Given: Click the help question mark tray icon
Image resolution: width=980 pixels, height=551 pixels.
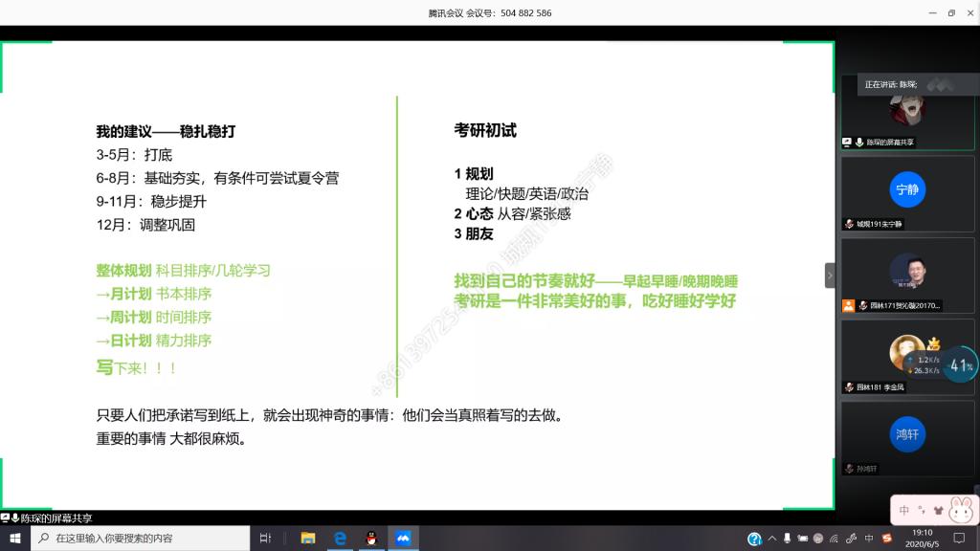Looking at the screenshot, I should [754, 539].
